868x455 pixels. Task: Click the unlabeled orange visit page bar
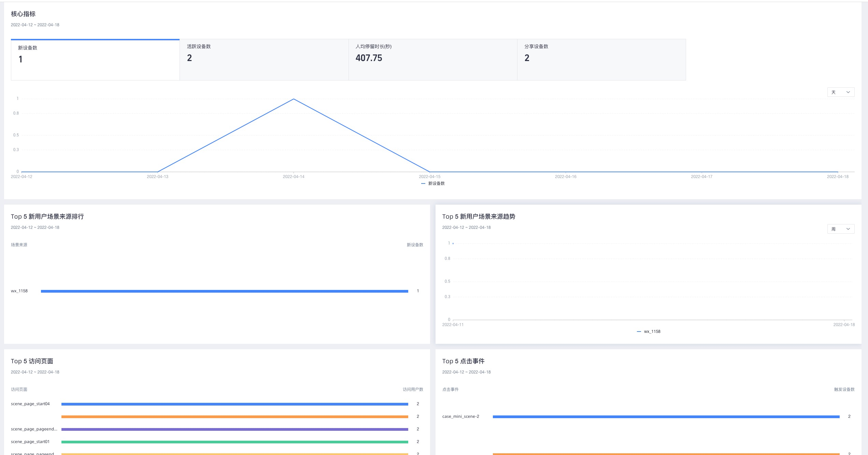[235, 416]
